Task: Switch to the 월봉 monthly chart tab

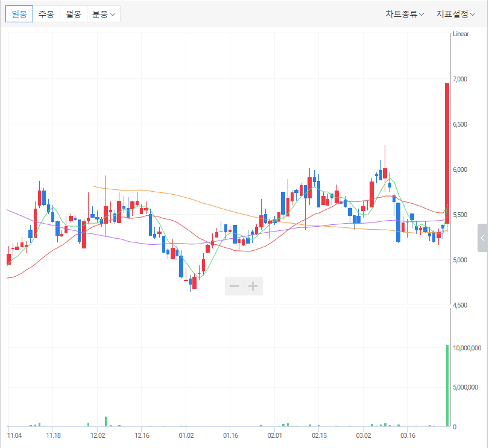Action: click(74, 14)
